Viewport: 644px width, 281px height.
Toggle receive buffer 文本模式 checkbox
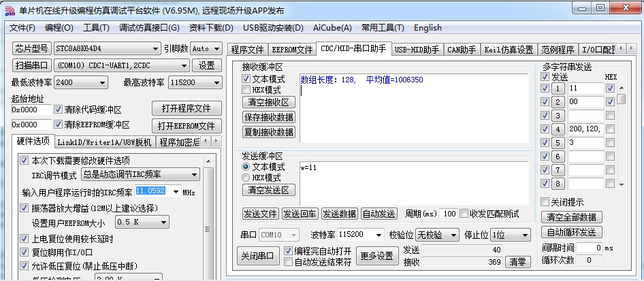click(246, 78)
